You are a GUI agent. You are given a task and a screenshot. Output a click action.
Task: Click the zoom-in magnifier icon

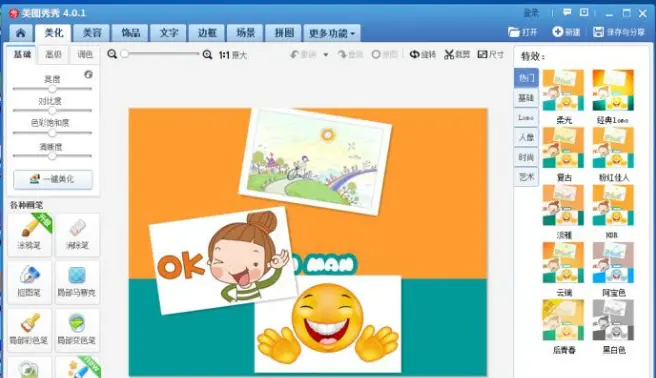(207, 54)
